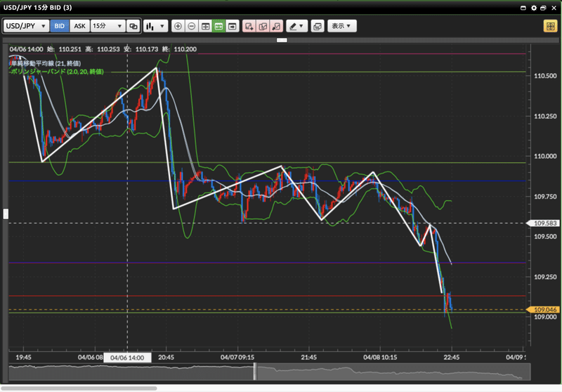Click the white handle above the chart
This screenshot has width=562, height=392.
coord(282,40)
